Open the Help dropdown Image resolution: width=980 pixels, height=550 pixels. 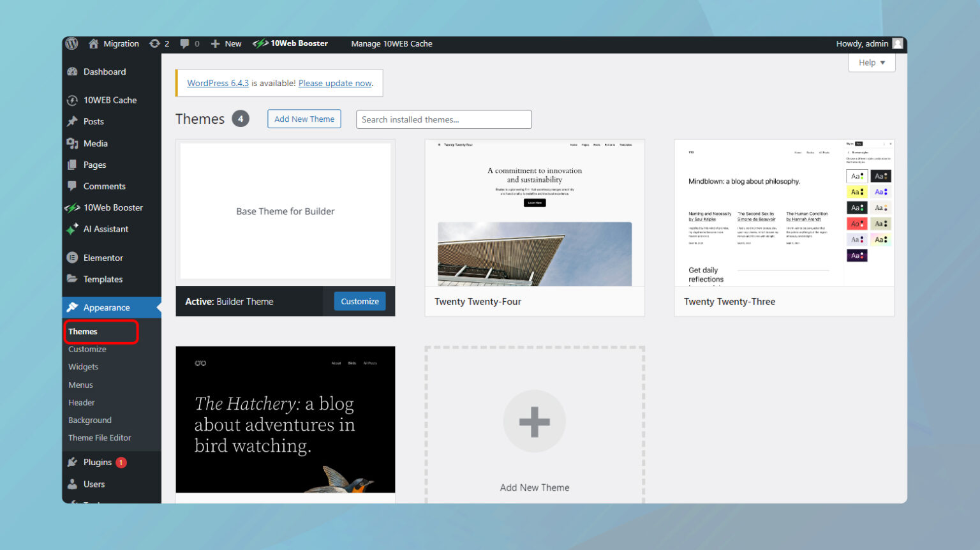(871, 62)
